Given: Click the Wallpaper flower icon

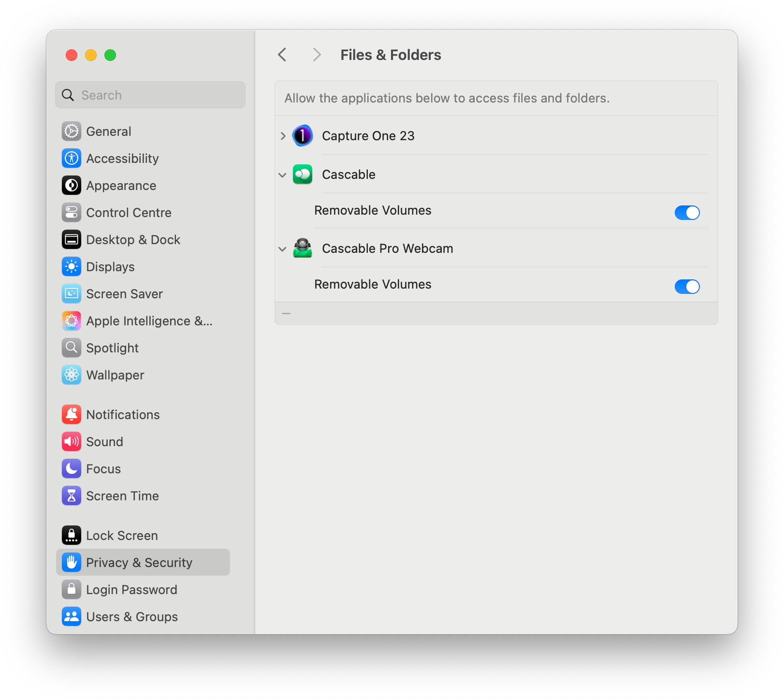Looking at the screenshot, I should pos(72,375).
